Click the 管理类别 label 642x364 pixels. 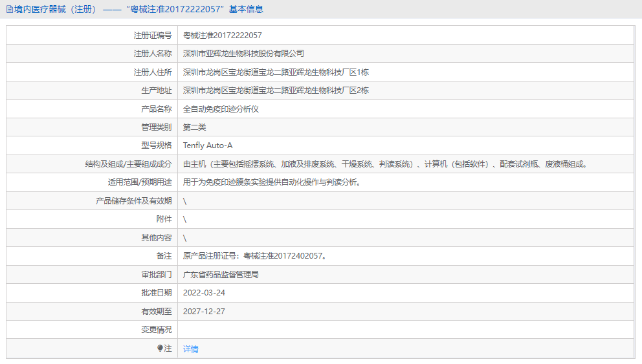157,127
